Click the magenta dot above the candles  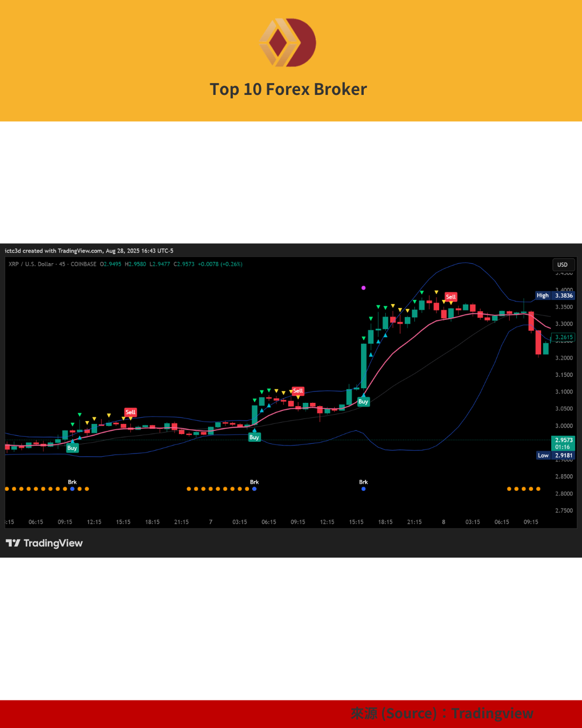coord(363,288)
